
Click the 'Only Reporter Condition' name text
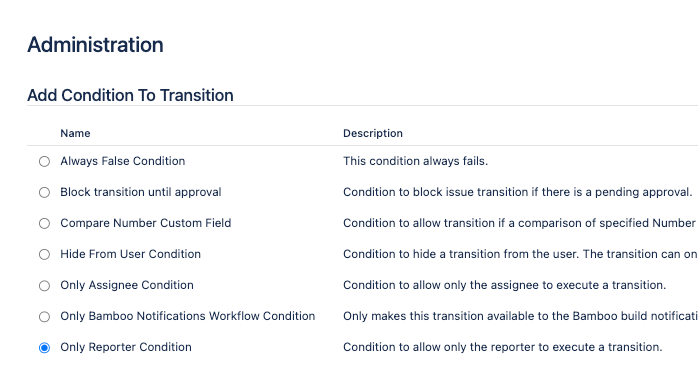point(126,347)
